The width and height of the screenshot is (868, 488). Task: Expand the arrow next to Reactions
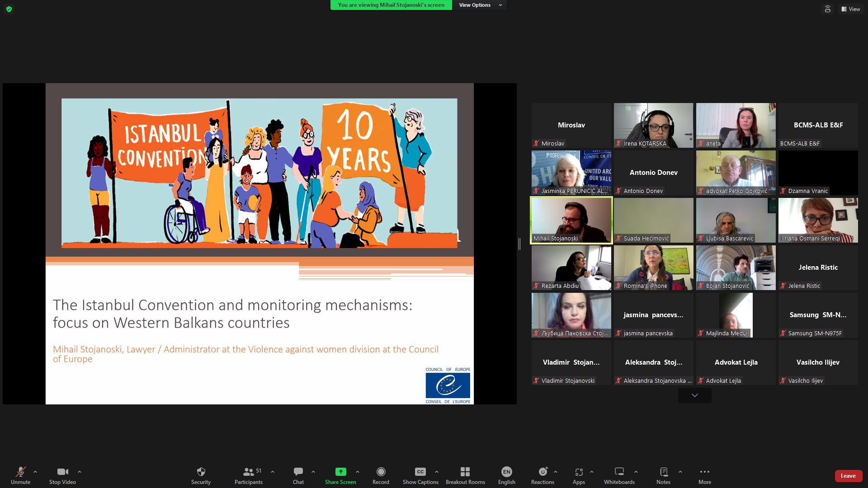(x=556, y=472)
